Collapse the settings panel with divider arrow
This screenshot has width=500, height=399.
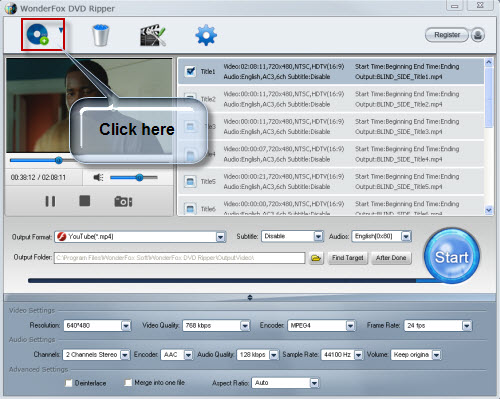point(250,297)
